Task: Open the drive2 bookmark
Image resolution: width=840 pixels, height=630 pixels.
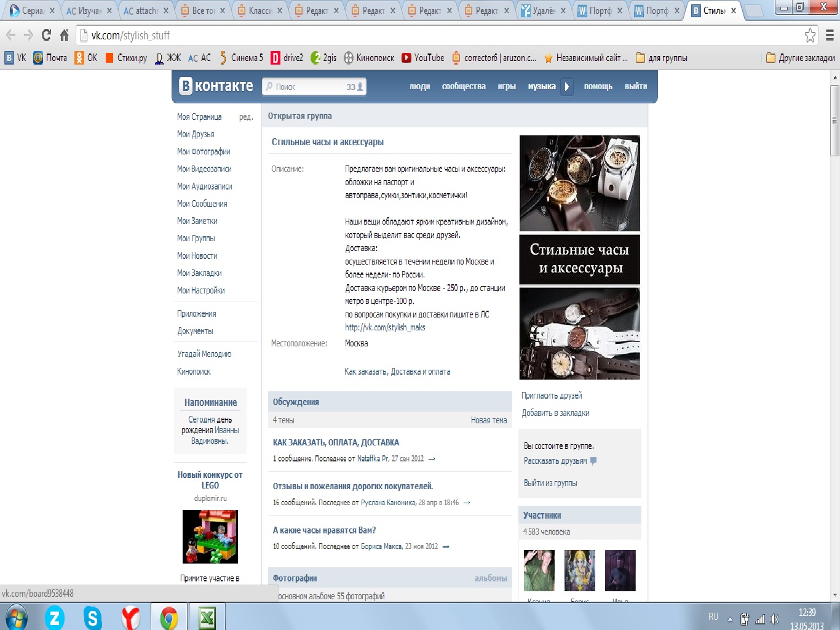Action: coord(287,58)
